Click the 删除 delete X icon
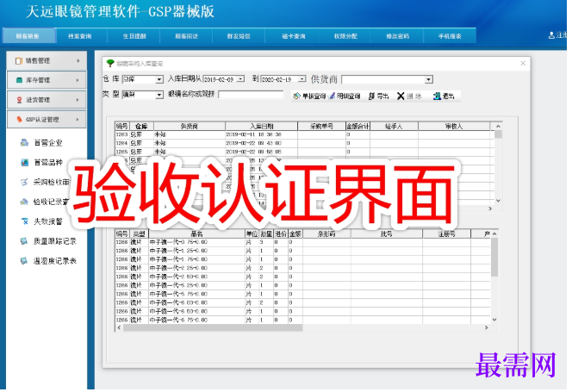This screenshot has height=392, width=572. (x=401, y=96)
